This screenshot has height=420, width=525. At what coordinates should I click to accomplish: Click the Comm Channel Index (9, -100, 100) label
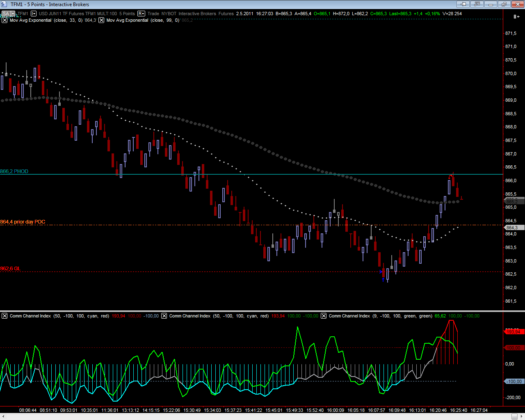[x=380, y=316]
